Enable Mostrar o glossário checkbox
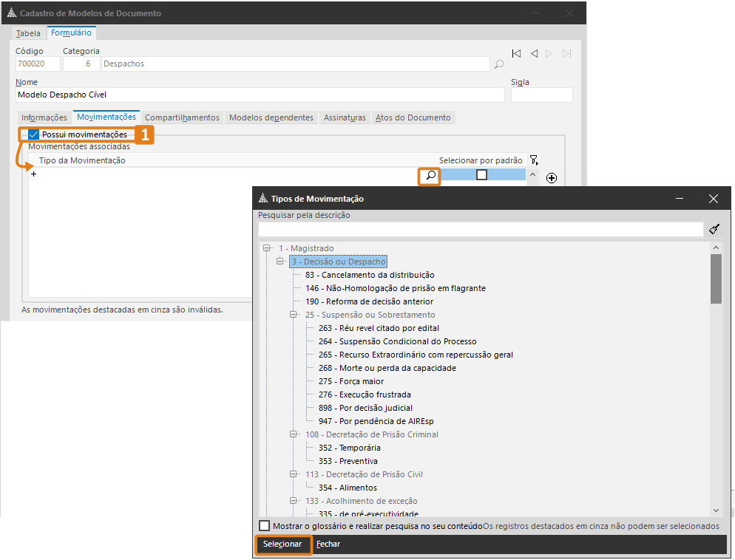 pos(265,525)
